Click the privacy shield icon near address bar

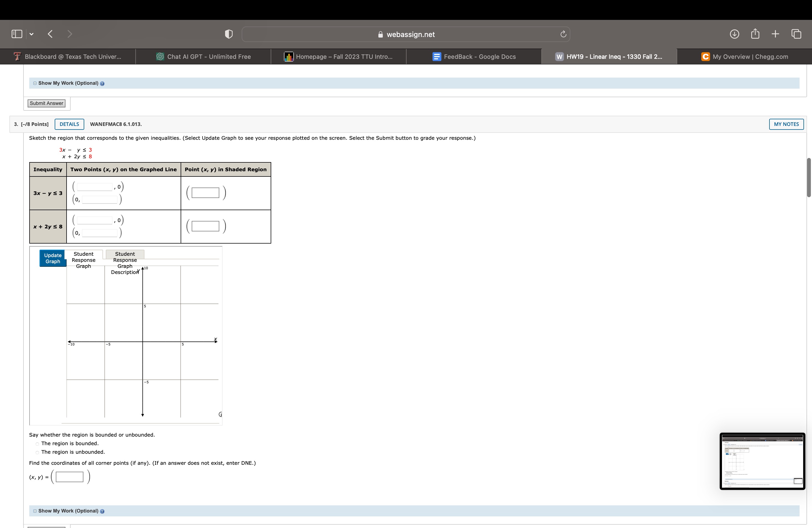point(228,34)
